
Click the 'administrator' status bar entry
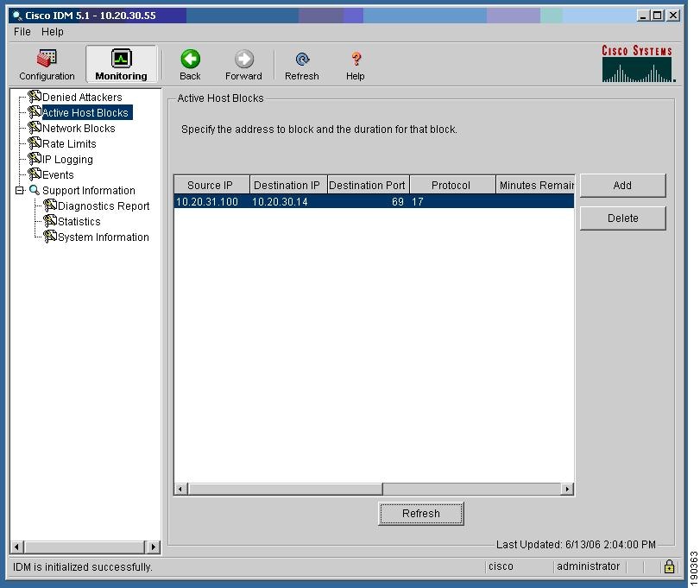[589, 566]
